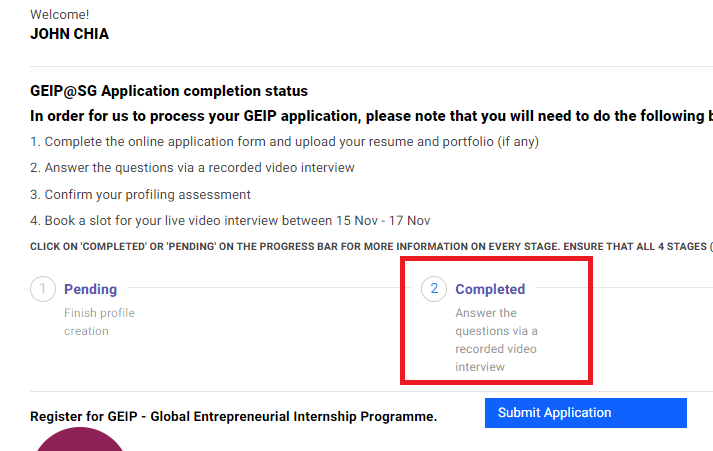Click the 'Register for GEIP' programme heading
713x451 pixels.
233,416
